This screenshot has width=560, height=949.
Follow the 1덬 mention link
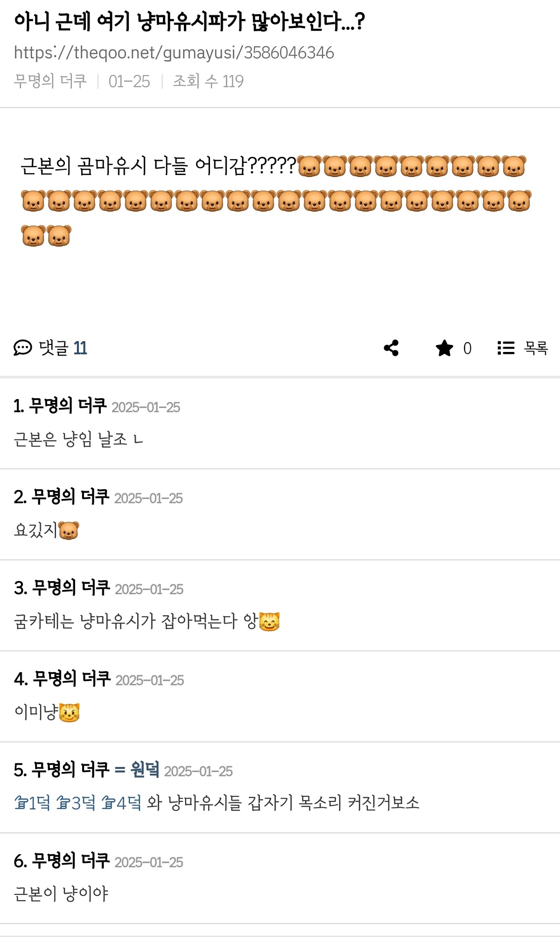[32, 803]
